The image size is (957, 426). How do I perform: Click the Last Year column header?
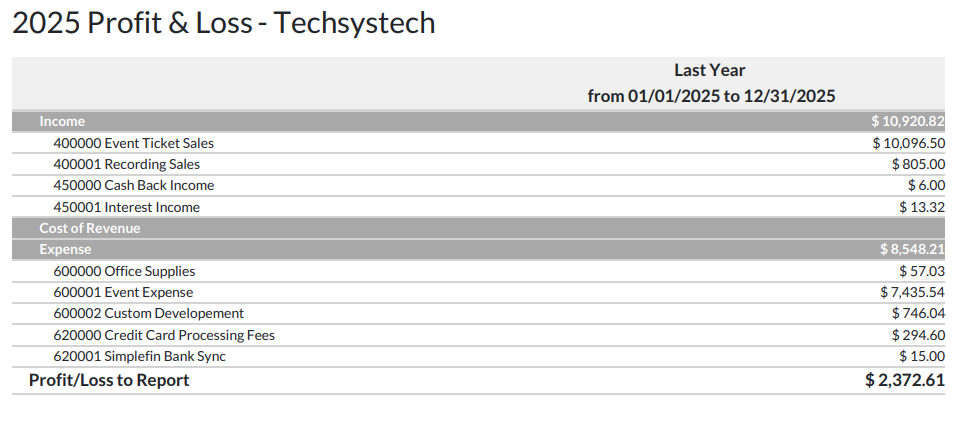[710, 70]
